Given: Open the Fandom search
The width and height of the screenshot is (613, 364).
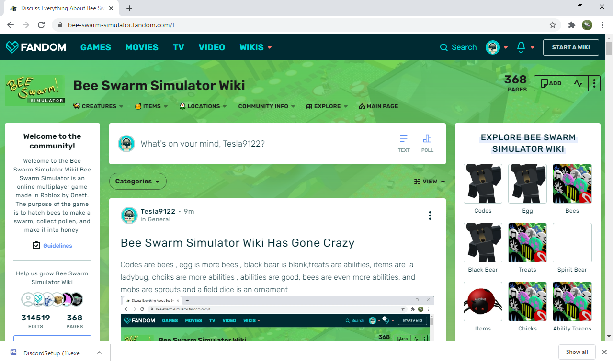Looking at the screenshot, I should pyautogui.click(x=458, y=47).
